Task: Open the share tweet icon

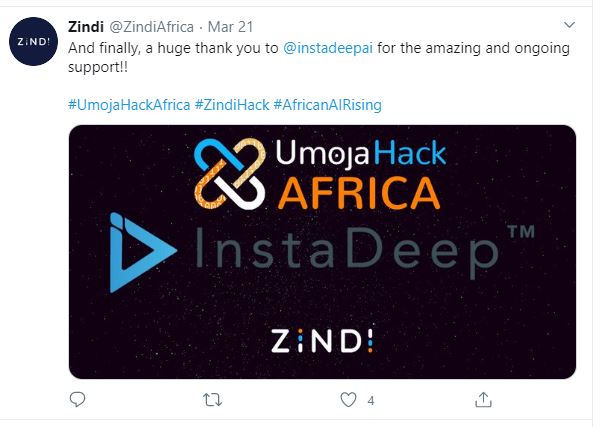Action: [x=483, y=400]
